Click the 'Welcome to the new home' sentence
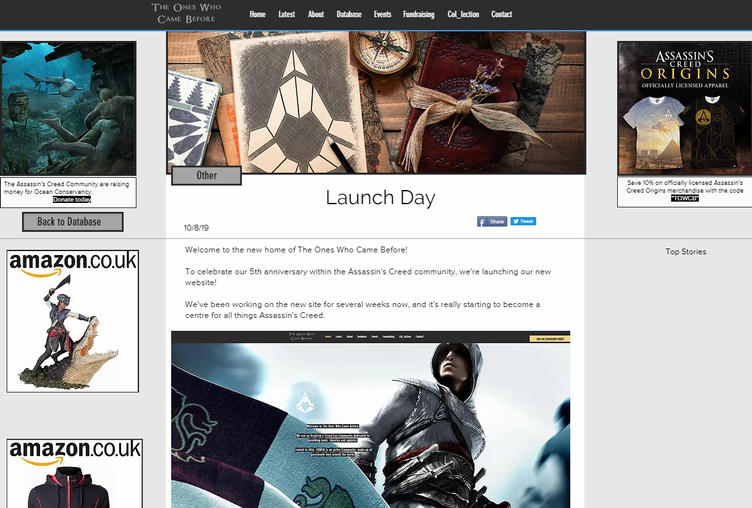 [x=296, y=249]
